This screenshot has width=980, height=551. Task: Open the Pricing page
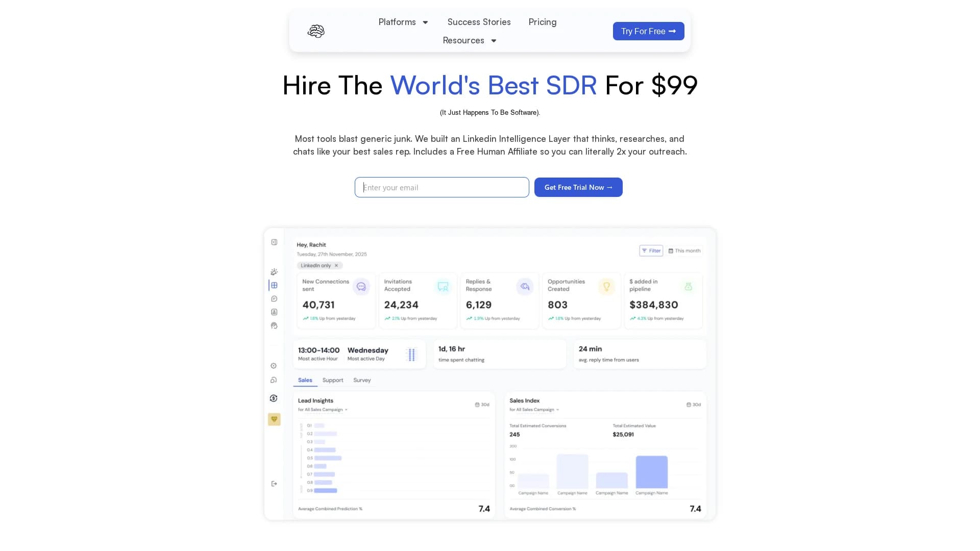(543, 22)
